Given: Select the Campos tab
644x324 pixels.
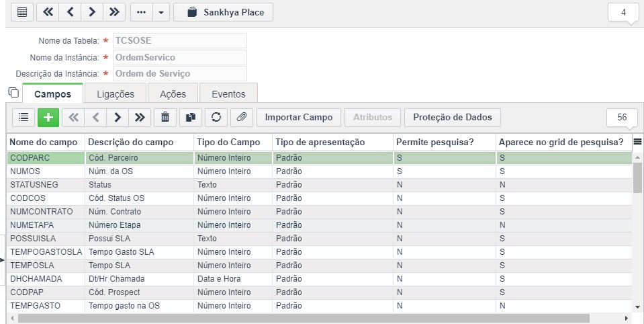Looking at the screenshot, I should [x=52, y=93].
